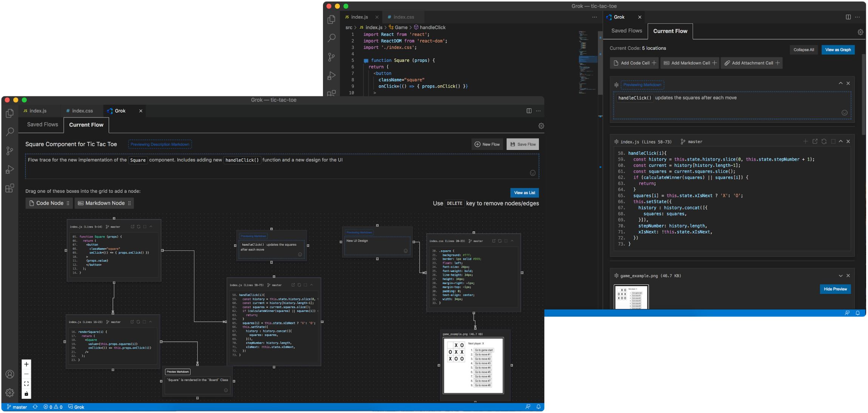Click feedback icon in front window status bar
Image resolution: width=868 pixels, height=413 pixels.
pyautogui.click(x=528, y=407)
